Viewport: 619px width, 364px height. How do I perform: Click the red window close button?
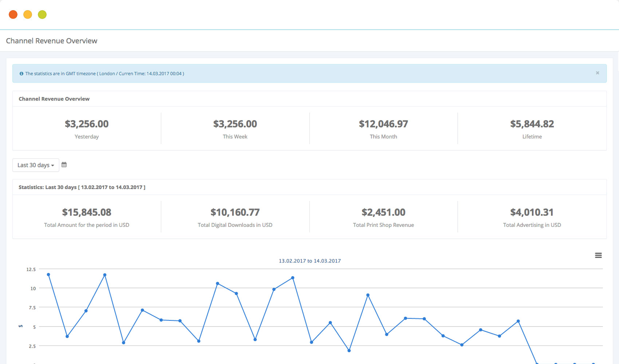tap(13, 15)
